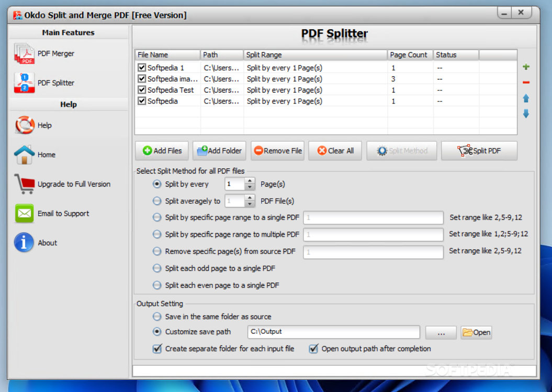Toggle Open output path after completion
The height and width of the screenshot is (392, 552).
pyautogui.click(x=313, y=349)
